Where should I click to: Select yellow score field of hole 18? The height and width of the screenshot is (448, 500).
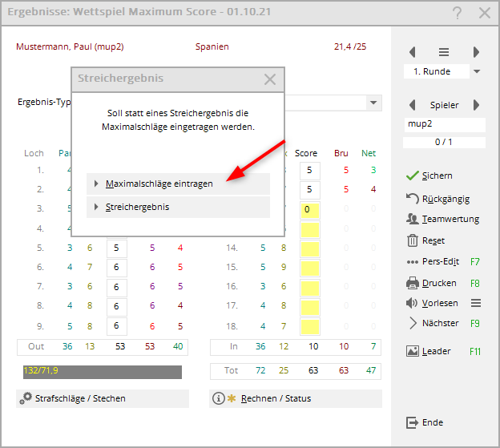(309, 327)
